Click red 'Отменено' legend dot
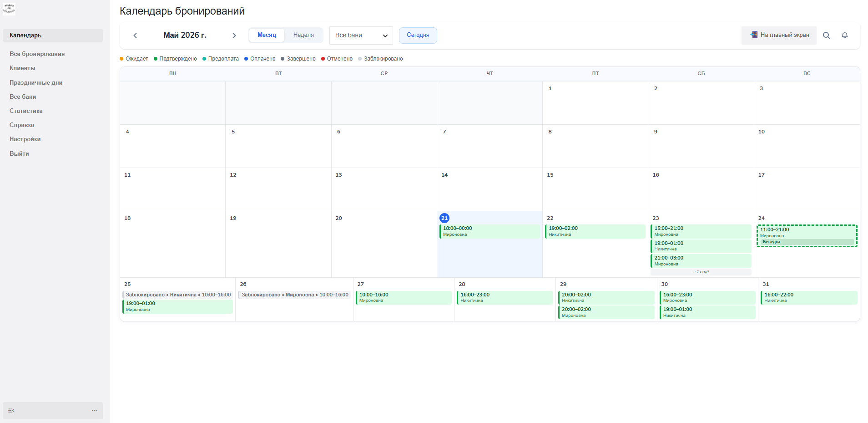868x423 pixels. pos(323,59)
